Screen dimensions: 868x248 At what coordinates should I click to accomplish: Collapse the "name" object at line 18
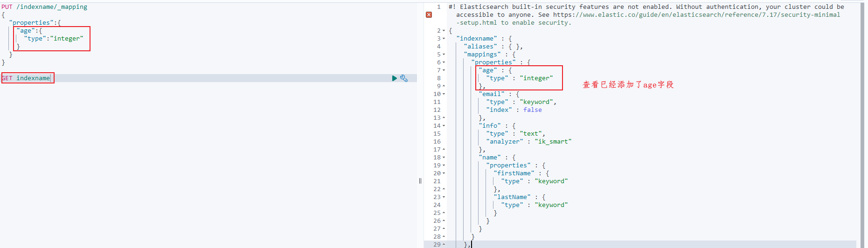pyautogui.click(x=444, y=158)
